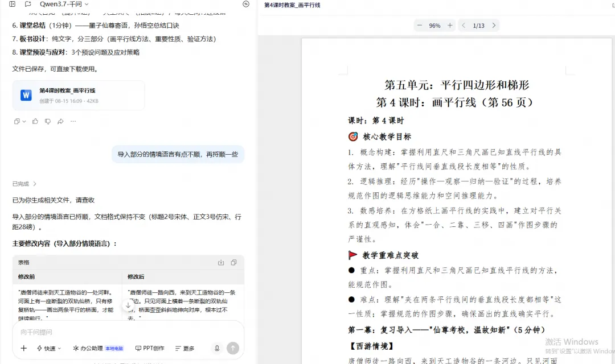Click item 7. 板书设计 in chat

click(x=114, y=39)
